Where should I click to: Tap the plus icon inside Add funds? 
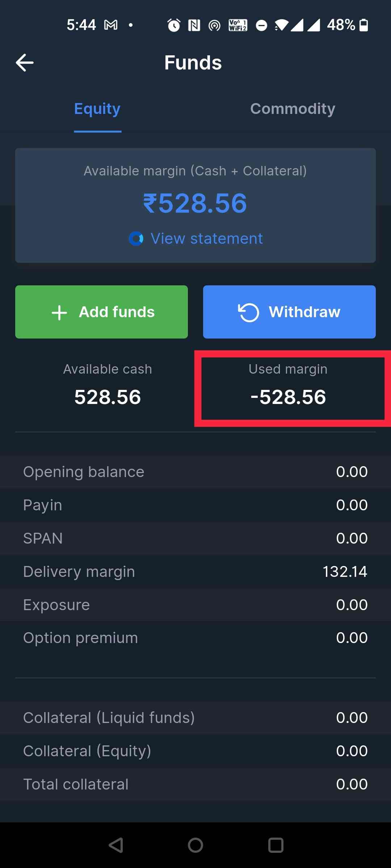point(59,312)
